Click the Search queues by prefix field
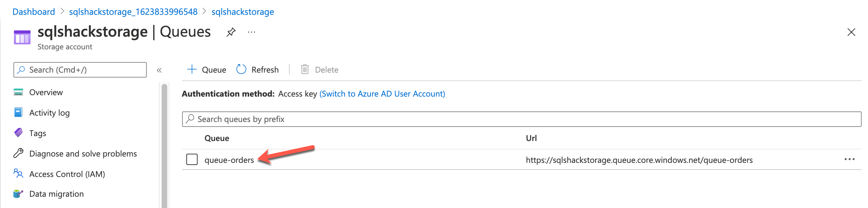Screen dimensions: 868x208 [x=522, y=119]
